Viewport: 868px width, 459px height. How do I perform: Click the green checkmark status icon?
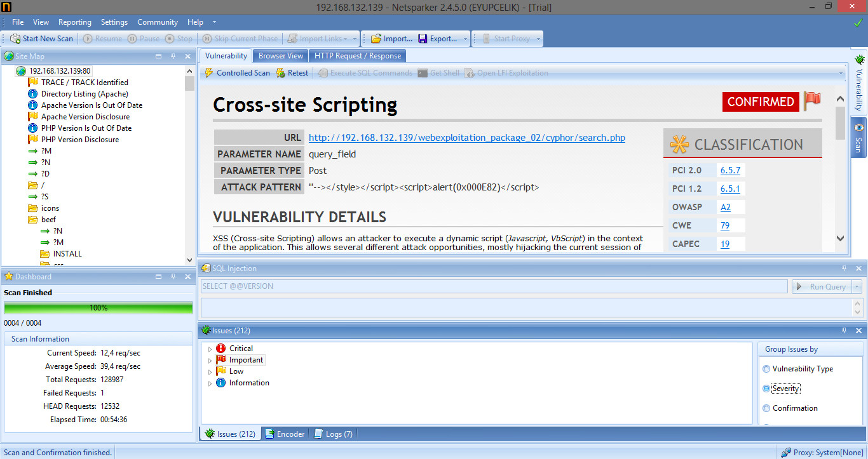[x=858, y=23]
